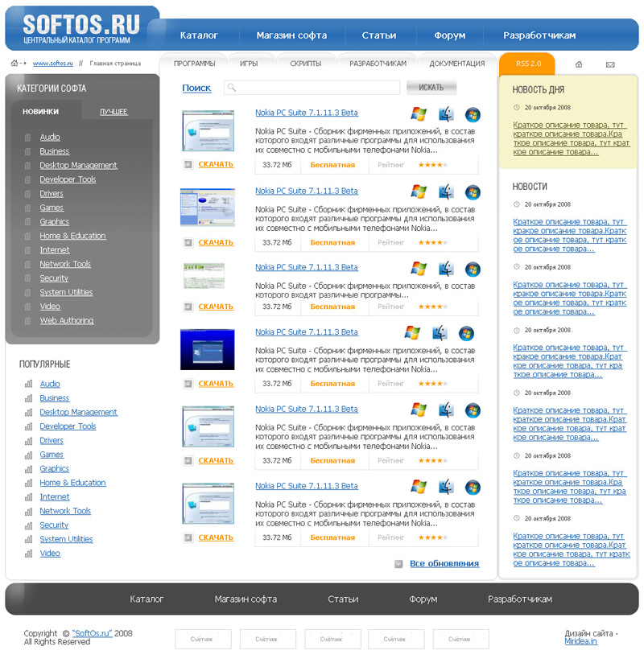Open Home & Education in popular list

click(72, 483)
